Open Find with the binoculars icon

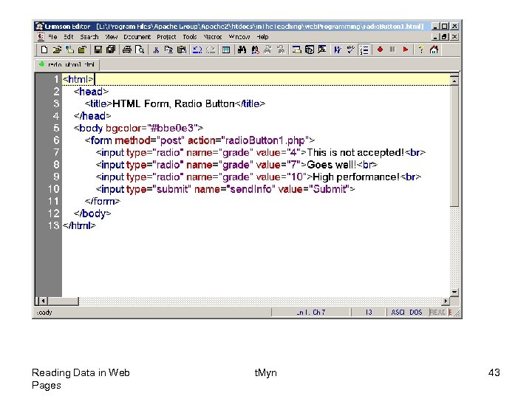point(242,50)
